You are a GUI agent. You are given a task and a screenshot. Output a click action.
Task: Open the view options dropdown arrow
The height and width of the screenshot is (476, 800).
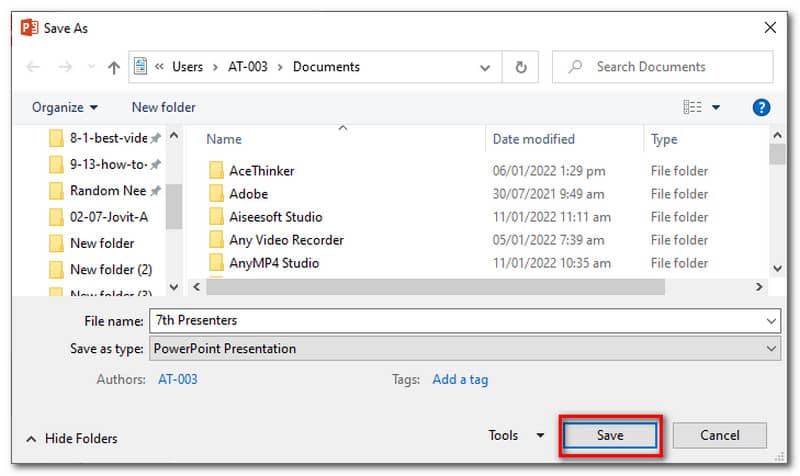tap(716, 108)
